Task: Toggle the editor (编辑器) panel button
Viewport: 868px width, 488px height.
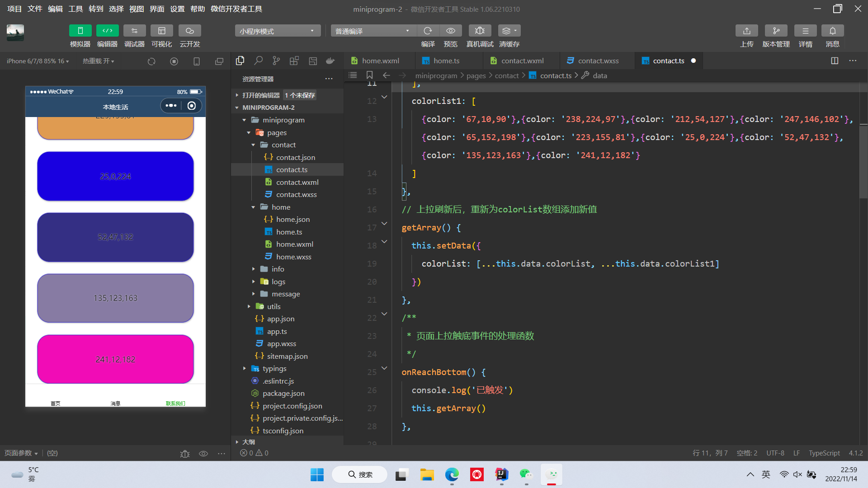Action: [107, 31]
